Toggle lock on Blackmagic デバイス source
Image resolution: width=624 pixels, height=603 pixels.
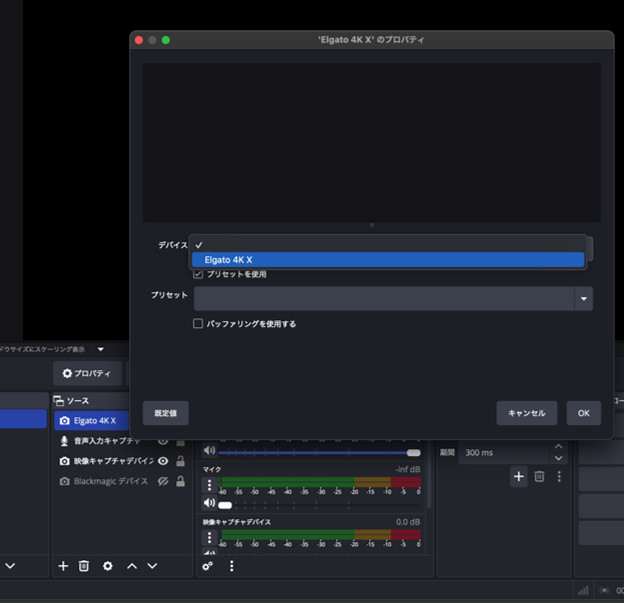tap(180, 481)
